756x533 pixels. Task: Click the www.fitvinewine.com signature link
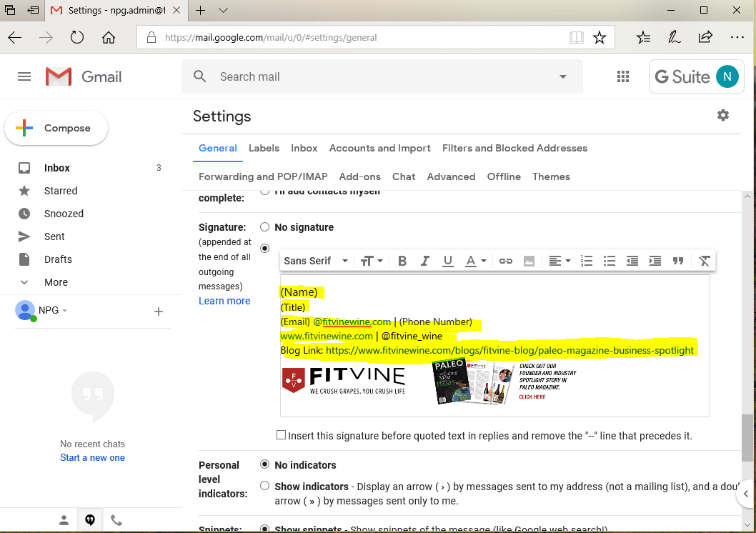(327, 336)
